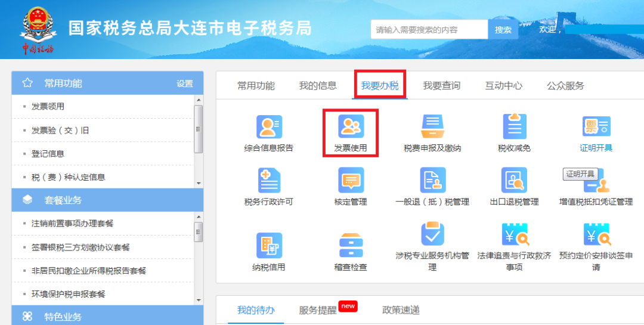Click 套餐业务 list scrollbar thumb

click(199, 232)
